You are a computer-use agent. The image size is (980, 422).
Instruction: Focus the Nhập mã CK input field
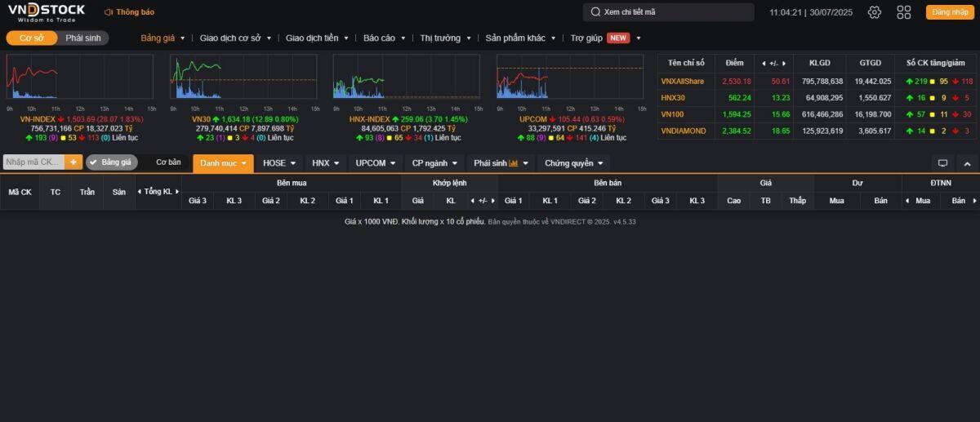pyautogui.click(x=35, y=162)
